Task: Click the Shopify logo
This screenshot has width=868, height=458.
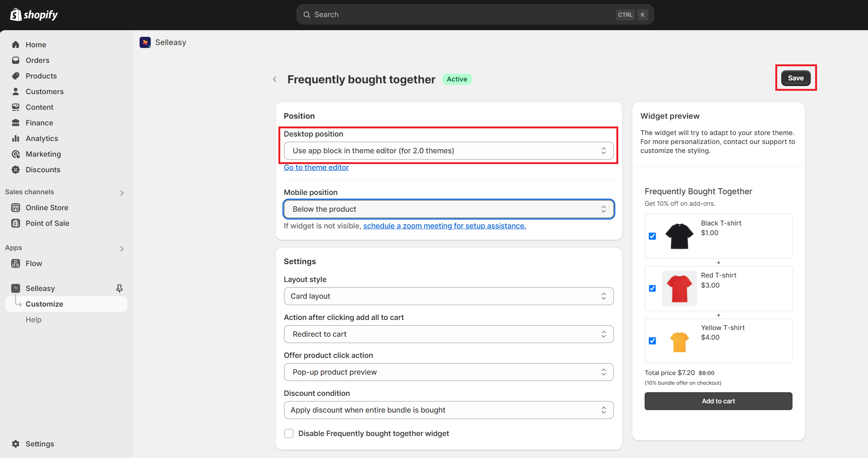Action: (x=33, y=15)
